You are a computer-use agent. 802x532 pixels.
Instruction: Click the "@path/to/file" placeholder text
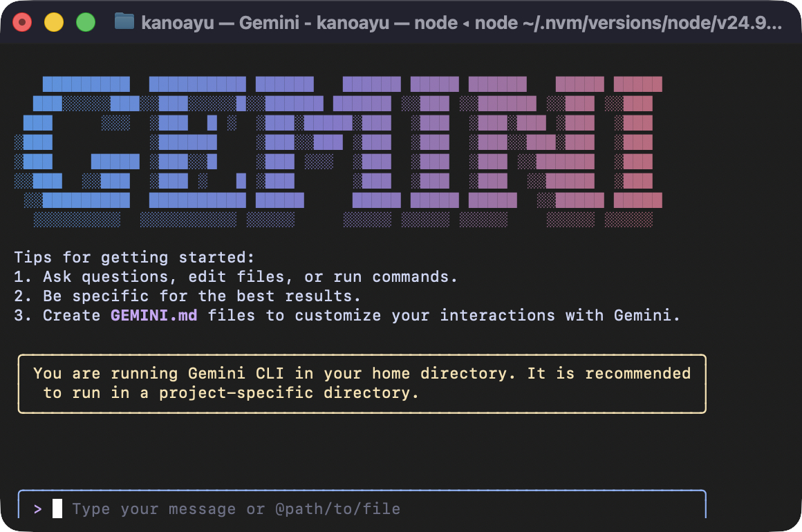[x=337, y=509]
